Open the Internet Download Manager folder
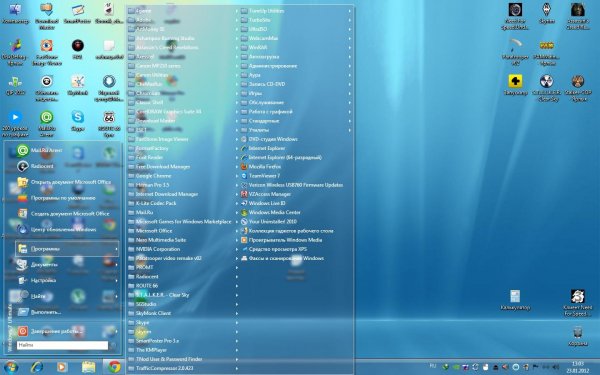600x375 pixels. click(163, 194)
